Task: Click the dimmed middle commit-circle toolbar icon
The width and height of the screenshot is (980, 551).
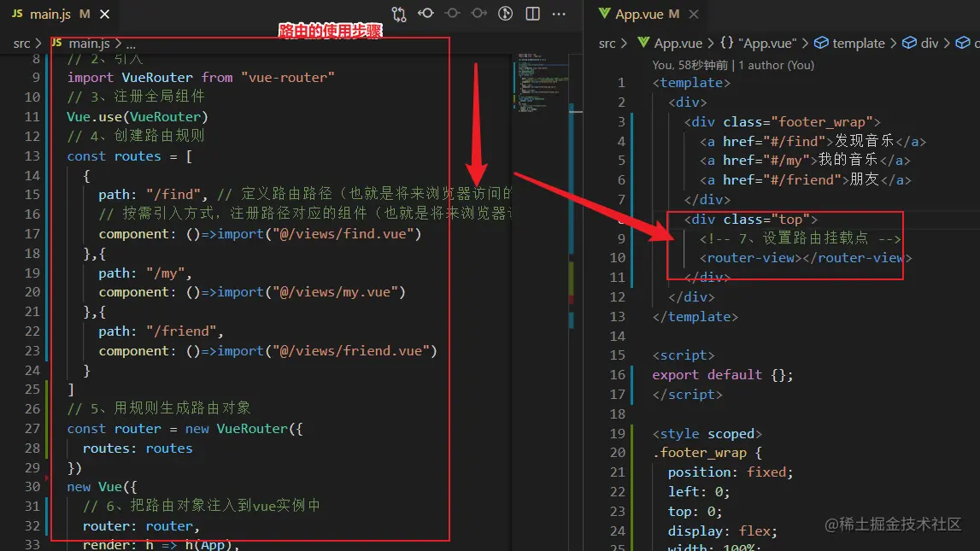Action: (453, 13)
